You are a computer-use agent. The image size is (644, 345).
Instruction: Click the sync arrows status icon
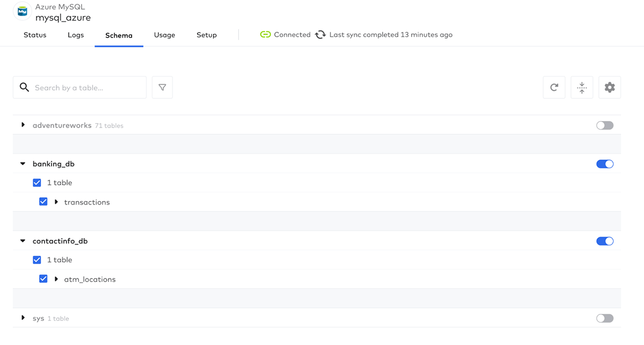click(320, 34)
